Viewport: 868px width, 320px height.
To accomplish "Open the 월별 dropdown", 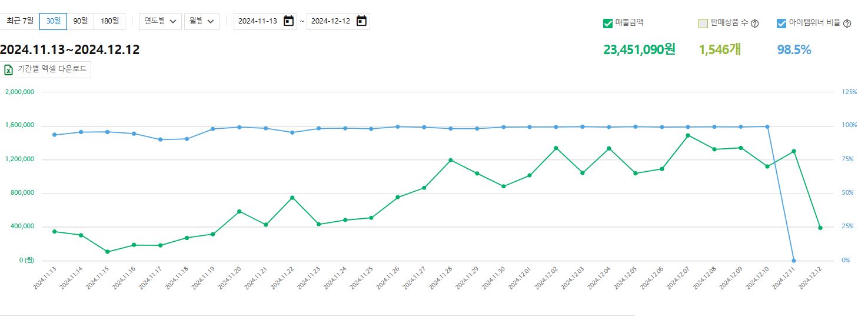I will tap(201, 21).
